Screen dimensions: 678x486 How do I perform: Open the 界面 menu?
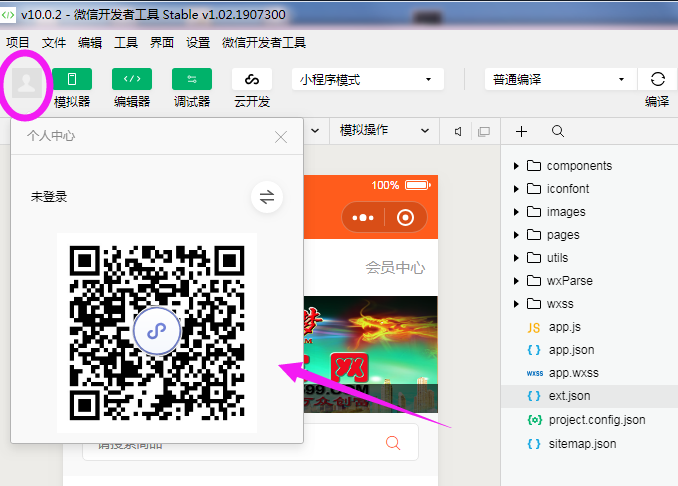click(x=162, y=42)
